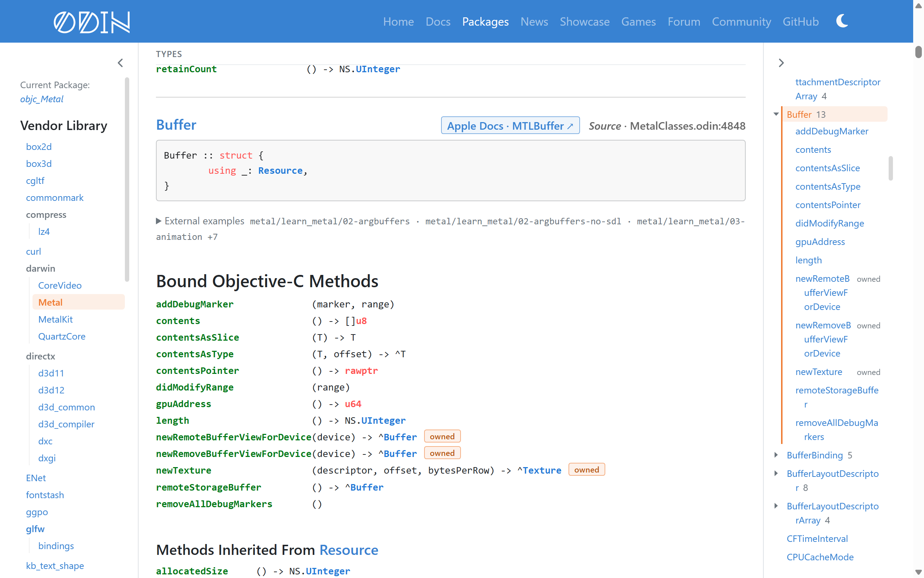Expand External examples disclosure triangle
This screenshot has height=578, width=924.
click(158, 221)
